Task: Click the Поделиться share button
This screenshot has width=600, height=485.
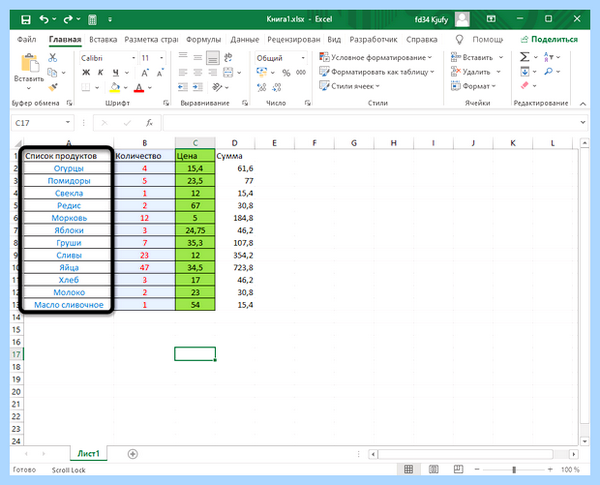Action: coord(549,39)
